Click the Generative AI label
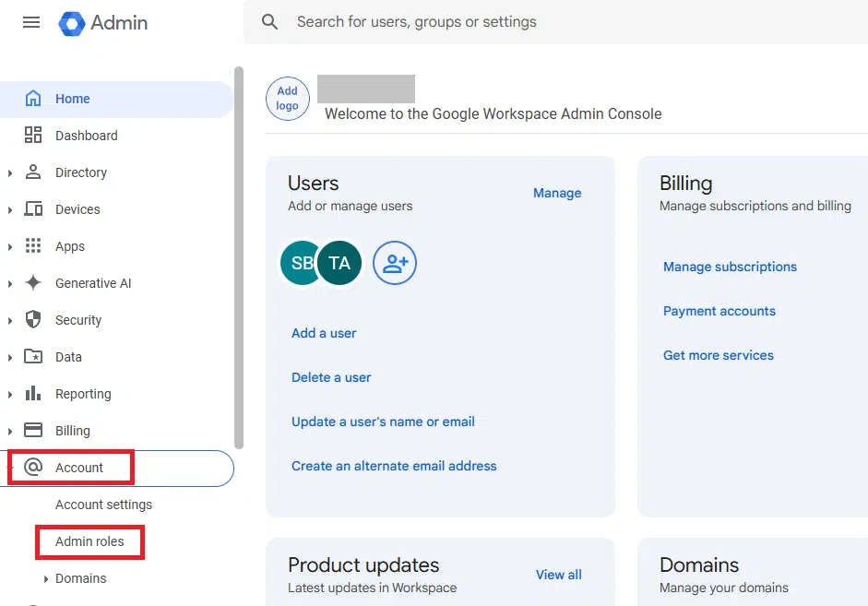The image size is (868, 606). 93,283
